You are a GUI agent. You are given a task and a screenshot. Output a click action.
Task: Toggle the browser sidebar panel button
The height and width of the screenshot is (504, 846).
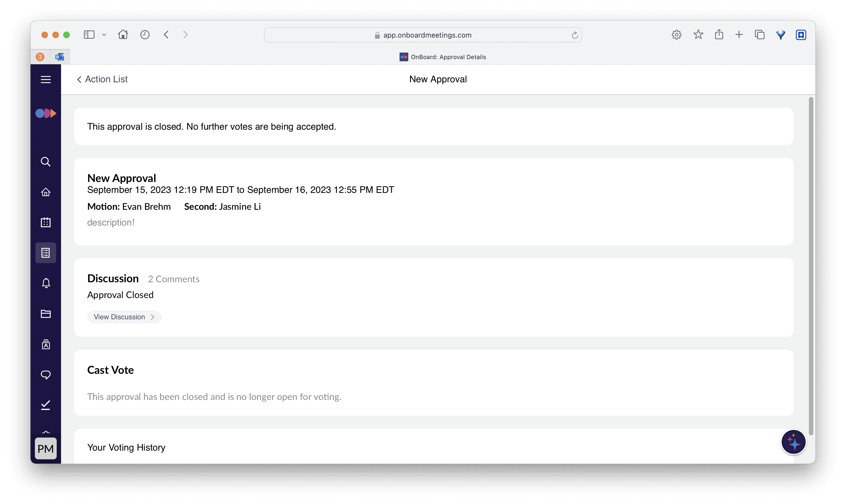89,35
